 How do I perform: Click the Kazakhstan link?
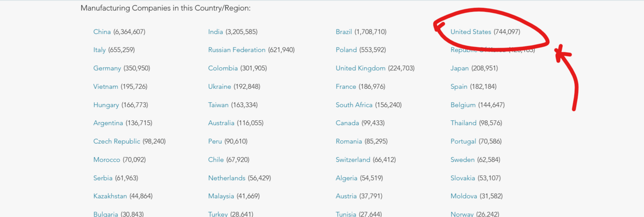click(110, 196)
